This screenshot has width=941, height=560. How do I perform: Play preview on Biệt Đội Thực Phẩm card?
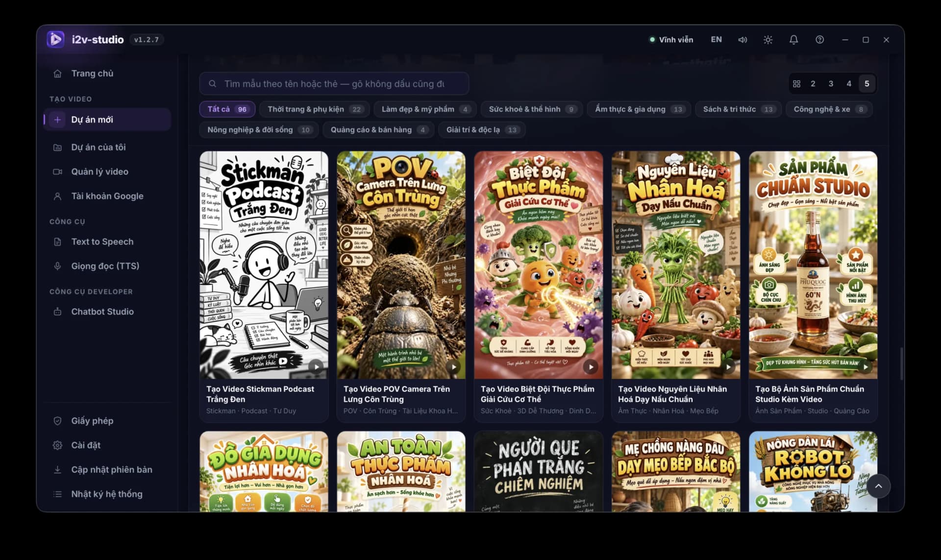pos(591,366)
